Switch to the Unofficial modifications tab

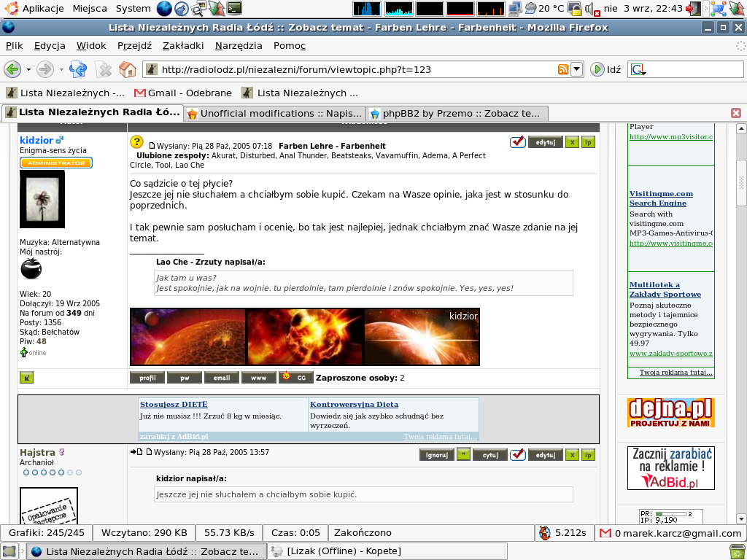(274, 113)
